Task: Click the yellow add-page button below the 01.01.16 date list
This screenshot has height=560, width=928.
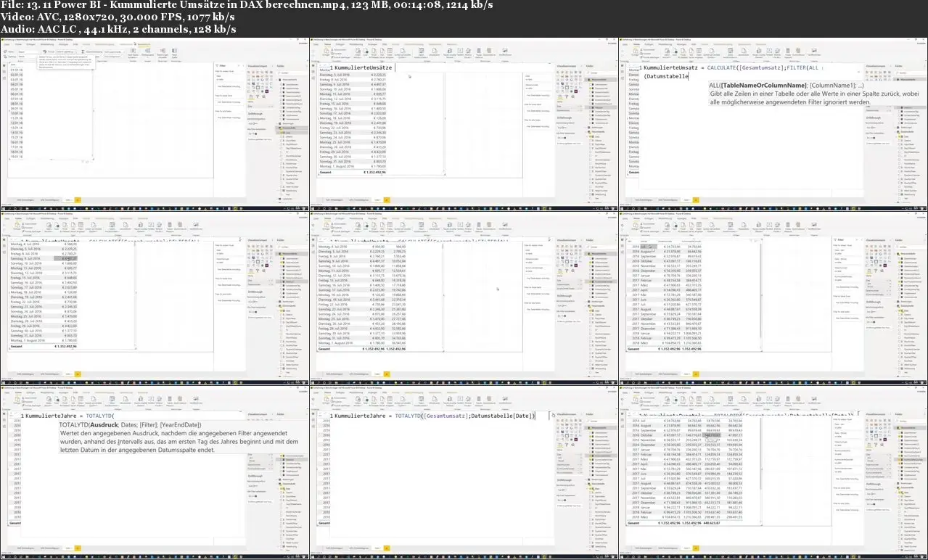Action: 76,199
